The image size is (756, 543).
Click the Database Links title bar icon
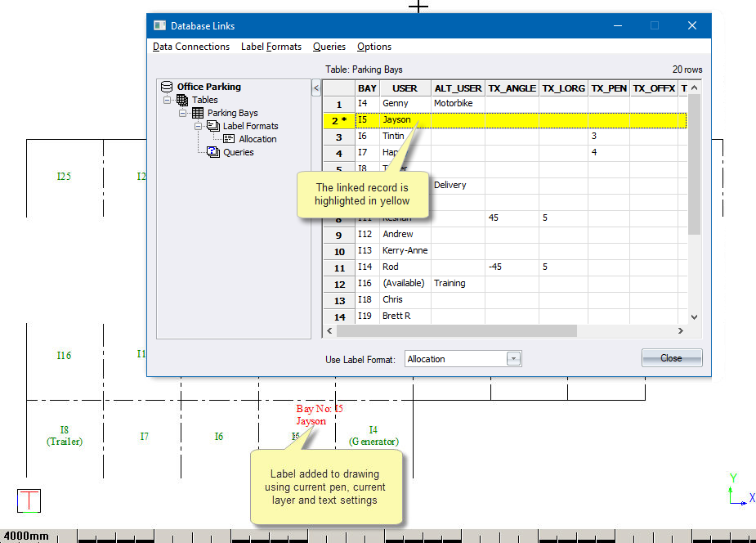tap(159, 25)
